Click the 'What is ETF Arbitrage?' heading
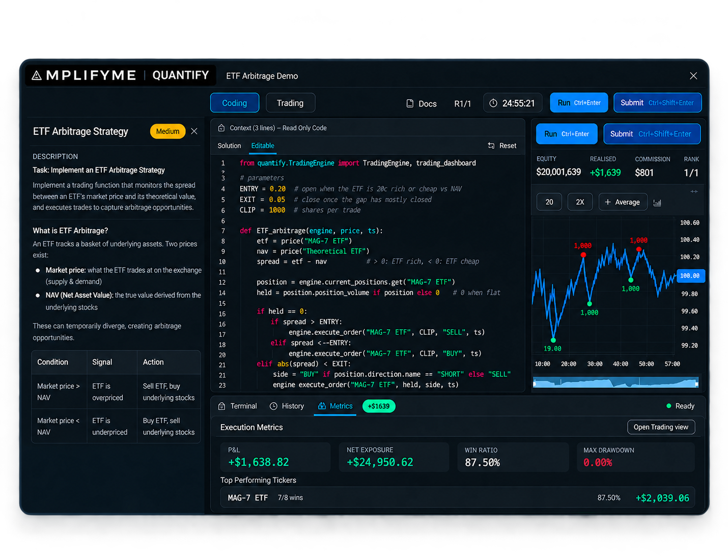Screen dimensions: 728x560 (70, 231)
